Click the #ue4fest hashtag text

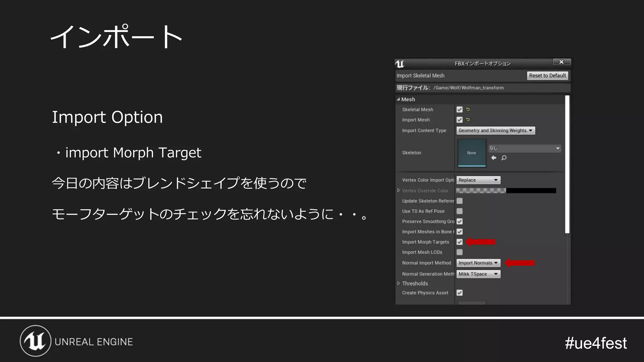click(x=596, y=343)
